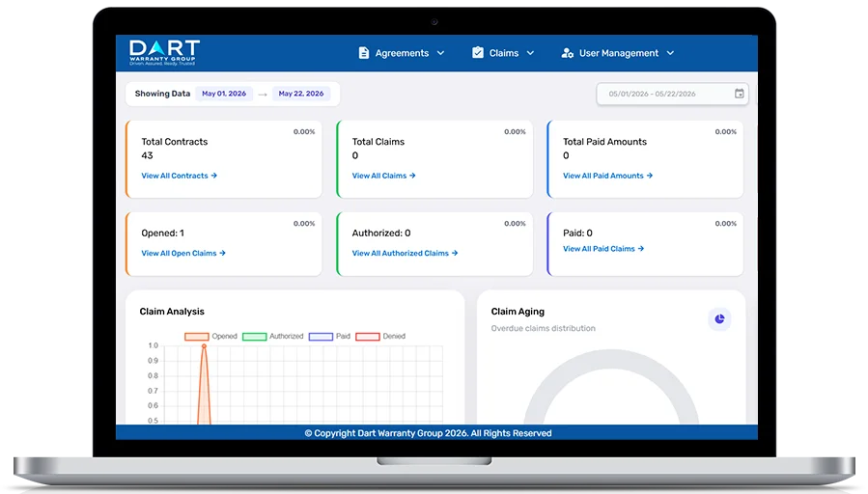The image size is (868, 494).
Task: Expand the Agreements chevron arrow
Action: 440,53
